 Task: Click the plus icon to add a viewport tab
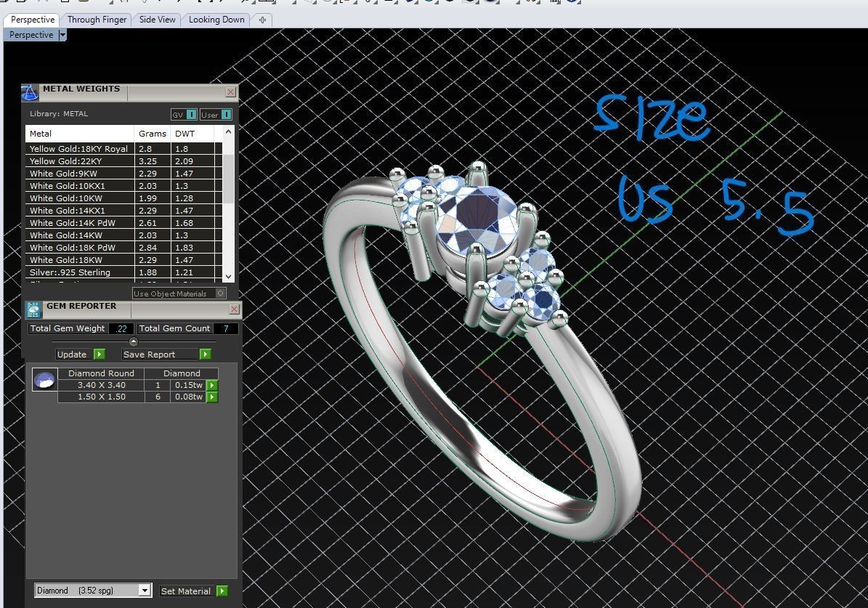(262, 20)
